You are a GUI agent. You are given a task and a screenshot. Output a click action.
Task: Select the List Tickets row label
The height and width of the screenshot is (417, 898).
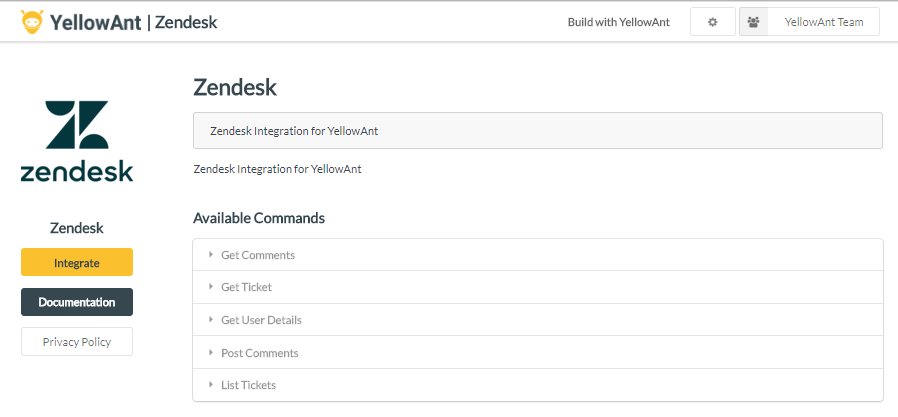pyautogui.click(x=248, y=385)
